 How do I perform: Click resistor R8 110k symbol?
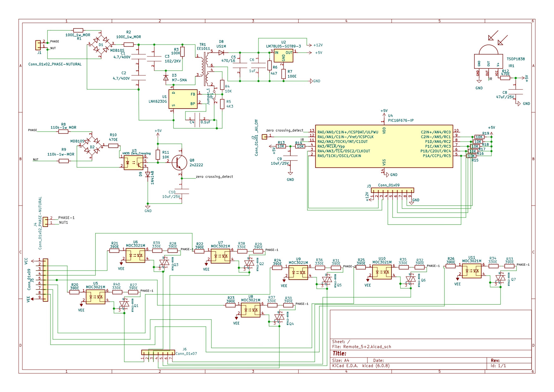[63, 132]
